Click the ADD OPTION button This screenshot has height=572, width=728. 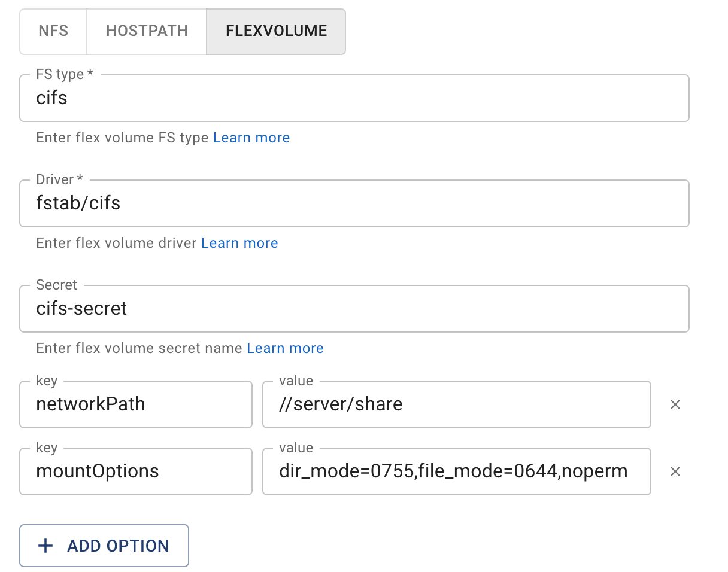104,546
